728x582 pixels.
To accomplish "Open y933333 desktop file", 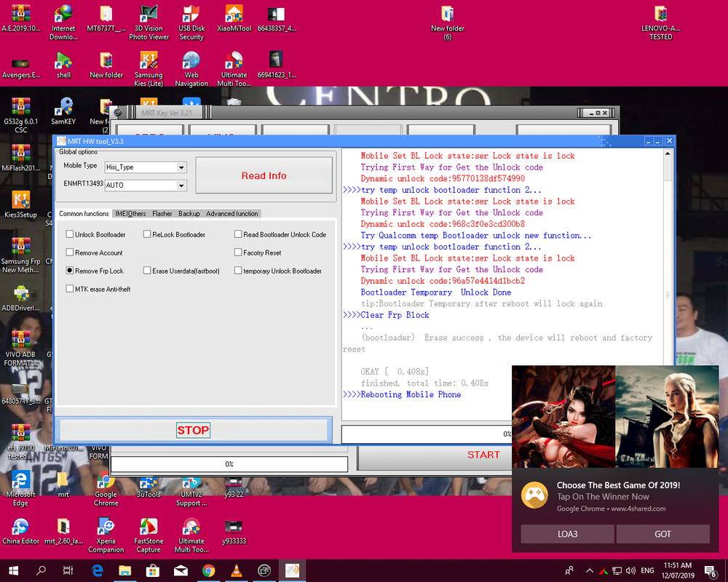I will coord(234,531).
